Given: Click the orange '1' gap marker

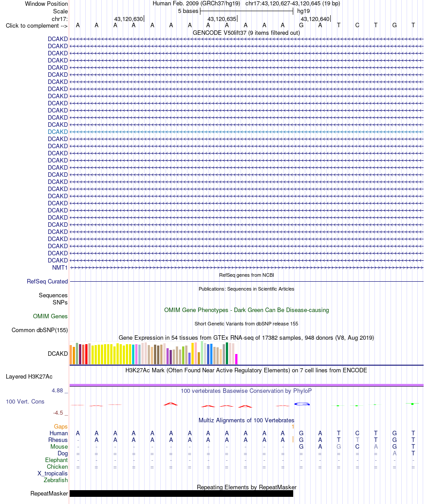Looking at the screenshot, I should 293,426.
